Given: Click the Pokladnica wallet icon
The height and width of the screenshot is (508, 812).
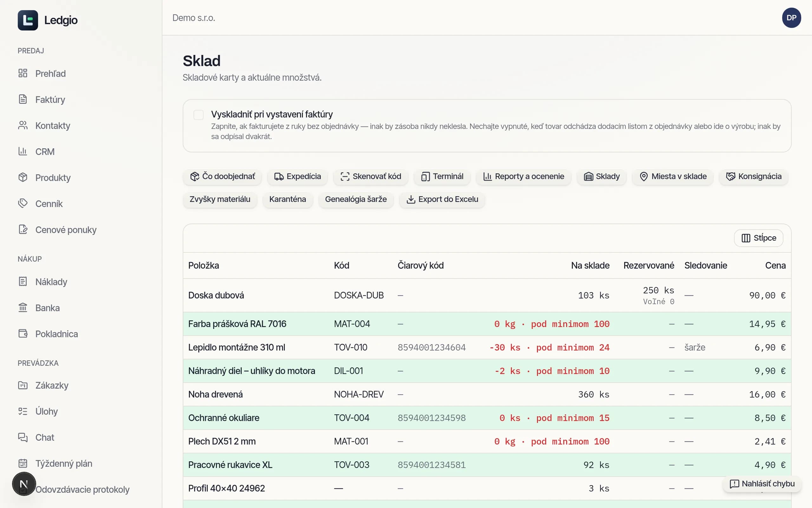Looking at the screenshot, I should 23,334.
